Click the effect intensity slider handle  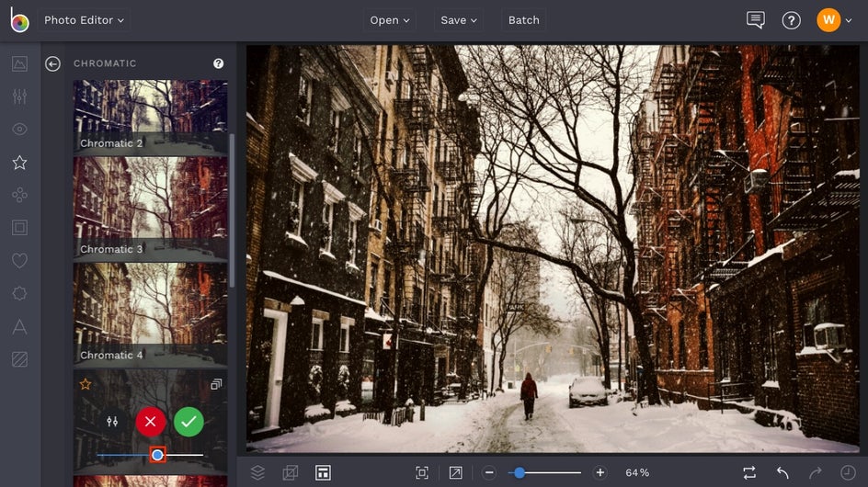(x=158, y=455)
